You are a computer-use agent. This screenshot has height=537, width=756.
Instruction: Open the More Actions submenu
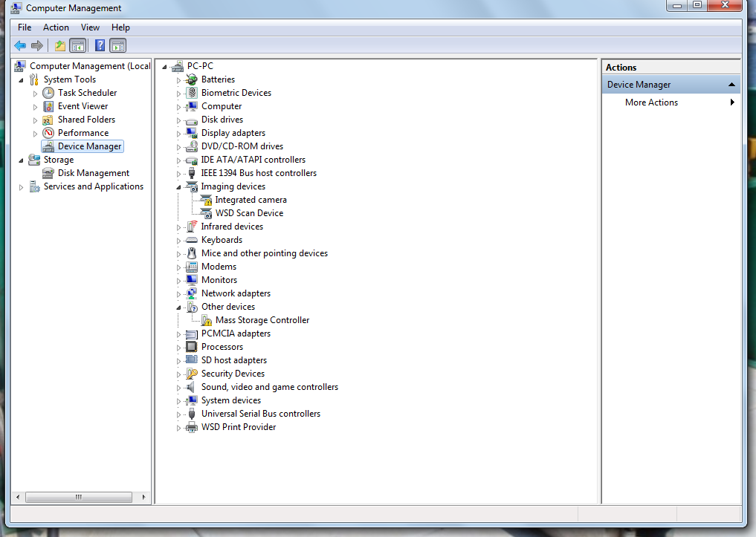(671, 102)
